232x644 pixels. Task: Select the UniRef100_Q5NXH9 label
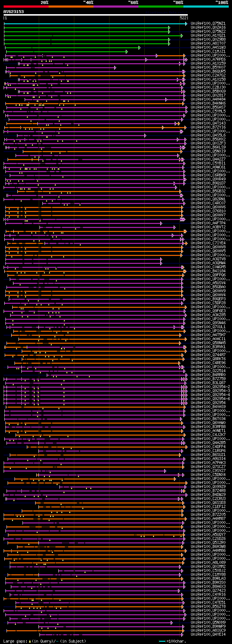coord(208,623)
